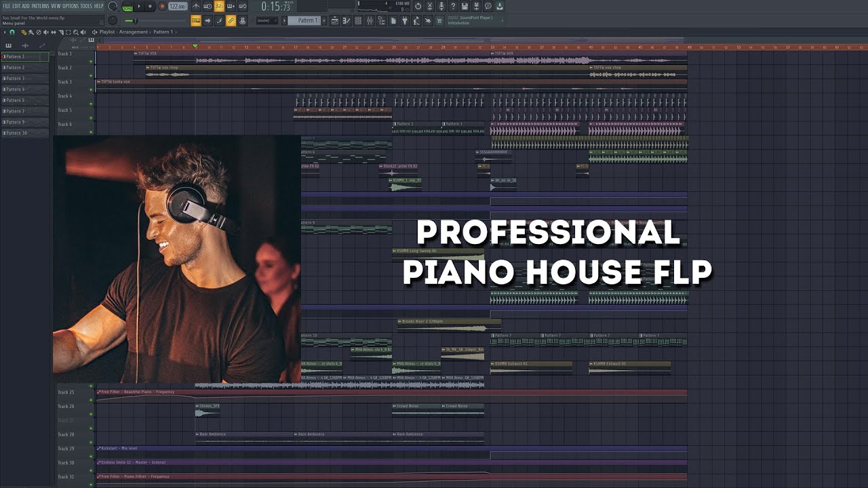Select the playlist playback speaker tool
This screenshot has height=488, width=868.
point(83,32)
